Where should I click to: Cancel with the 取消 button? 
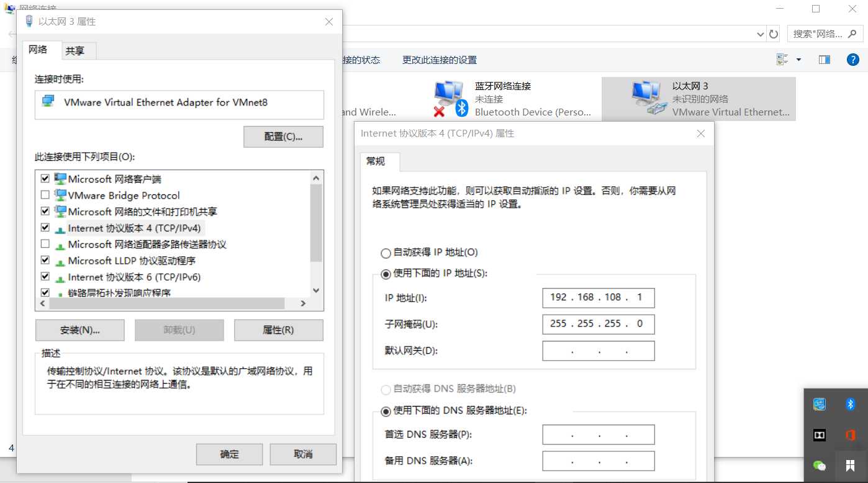coord(303,454)
